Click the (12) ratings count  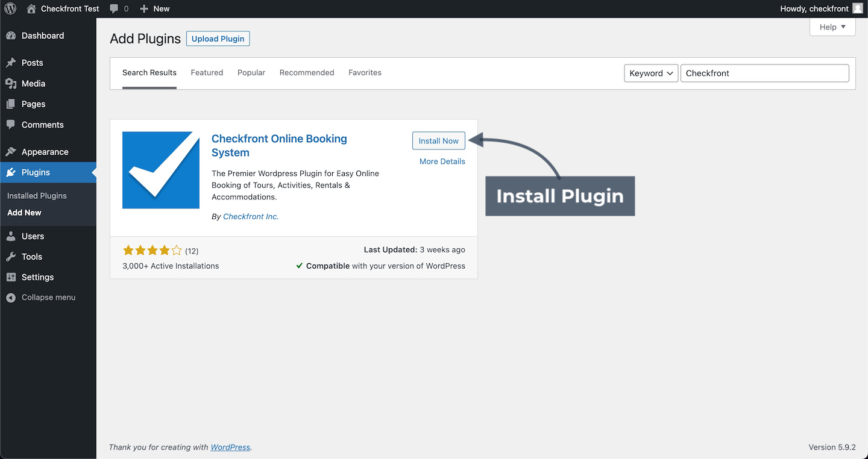192,251
